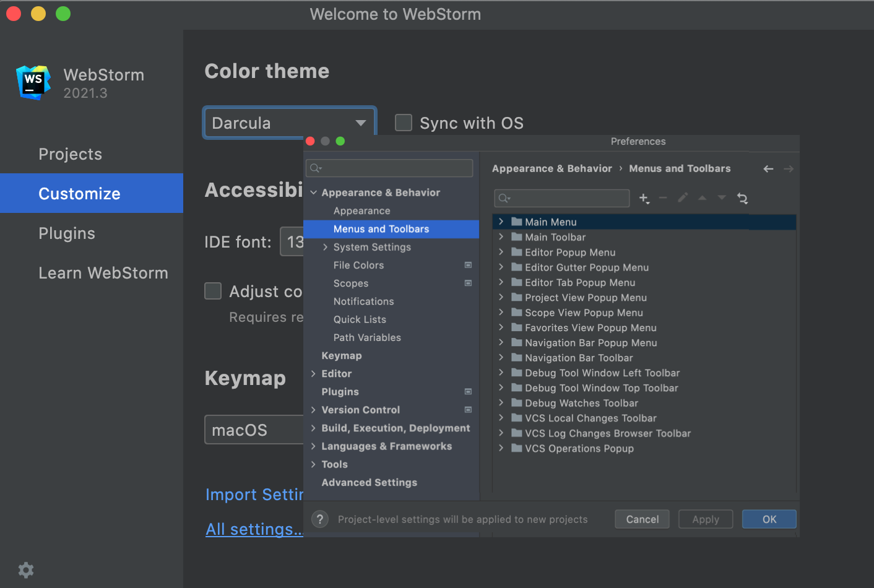This screenshot has width=874, height=588.
Task: Click the edit pencil icon in toolbar
Action: coord(683,198)
